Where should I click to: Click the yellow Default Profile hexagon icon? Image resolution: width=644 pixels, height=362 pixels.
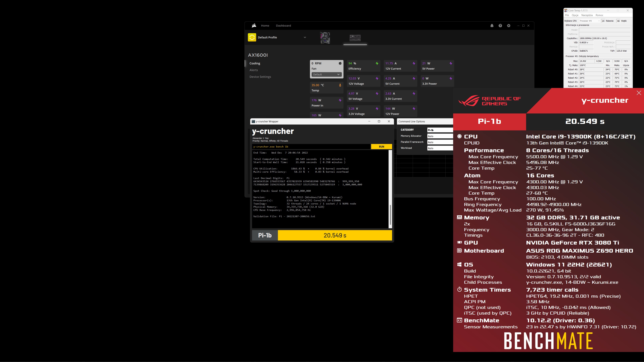[252, 37]
